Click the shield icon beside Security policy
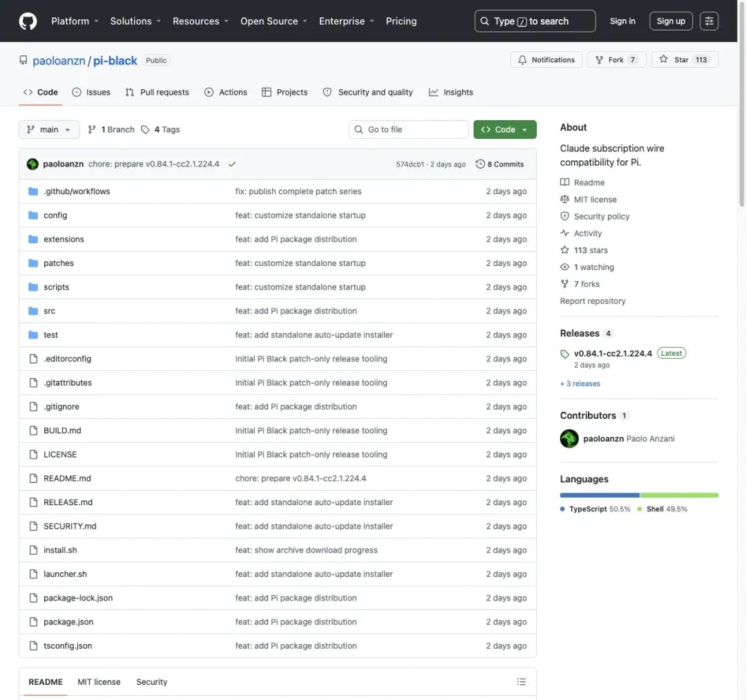 (x=564, y=216)
